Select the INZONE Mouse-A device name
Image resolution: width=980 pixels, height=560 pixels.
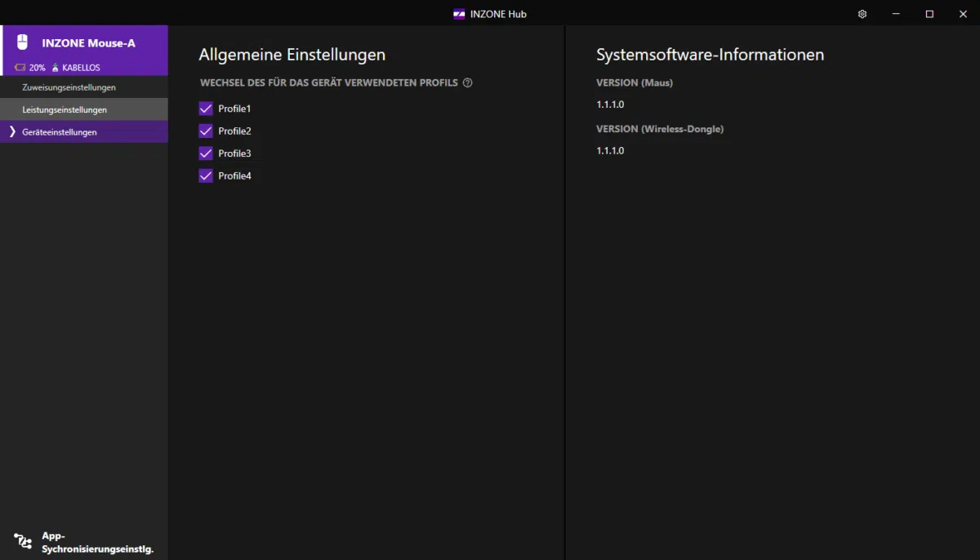pyautogui.click(x=88, y=43)
